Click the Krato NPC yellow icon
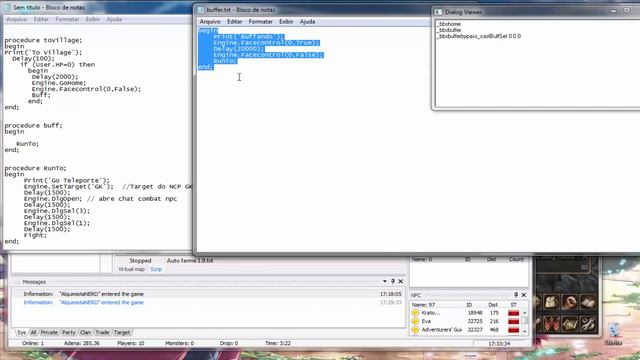 [415, 313]
